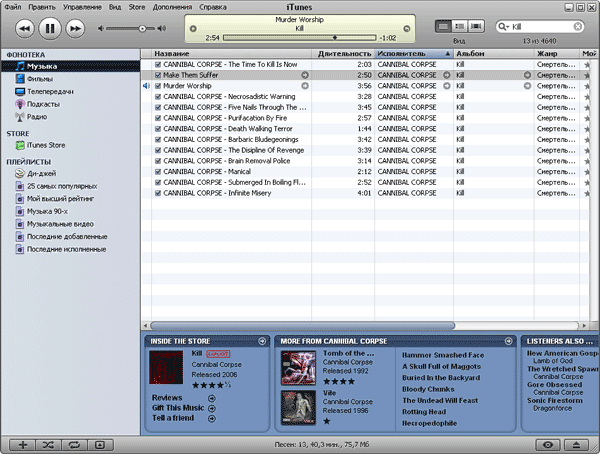
Task: Open the Управление menu
Action: [82, 7]
